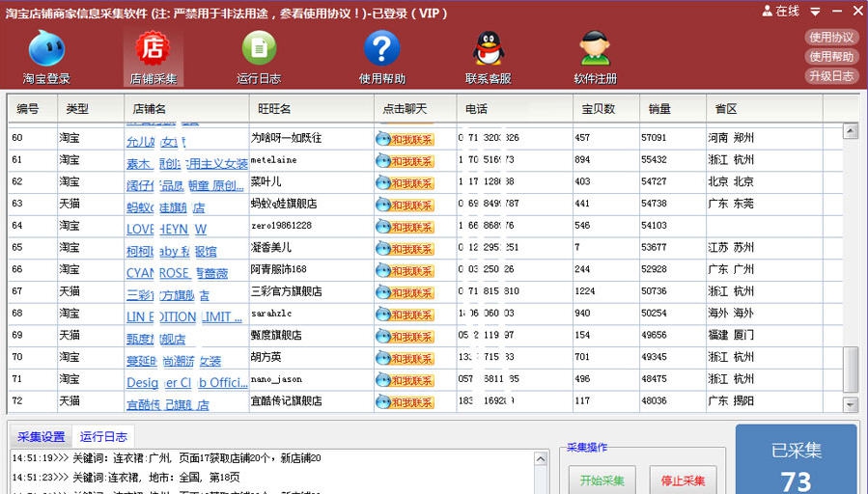Select the 已采集 73 counter panel
This screenshot has height=494, width=868.
pyautogui.click(x=796, y=459)
